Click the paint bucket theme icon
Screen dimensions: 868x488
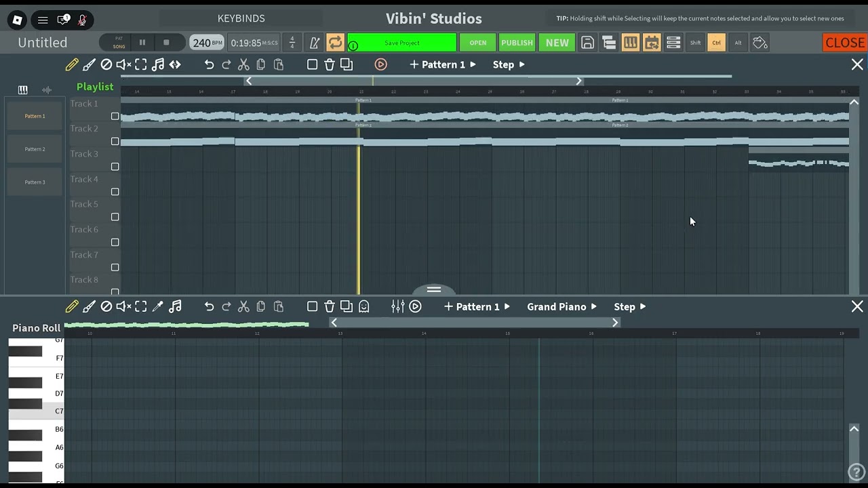coord(760,43)
